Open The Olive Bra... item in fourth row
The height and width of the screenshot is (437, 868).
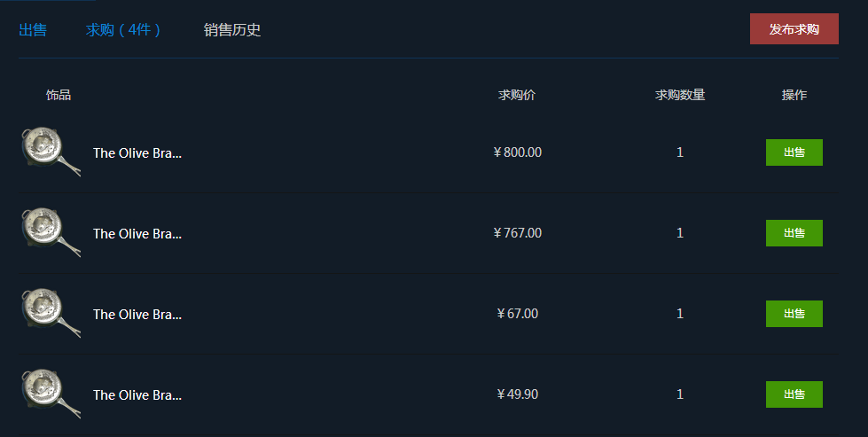click(x=137, y=395)
